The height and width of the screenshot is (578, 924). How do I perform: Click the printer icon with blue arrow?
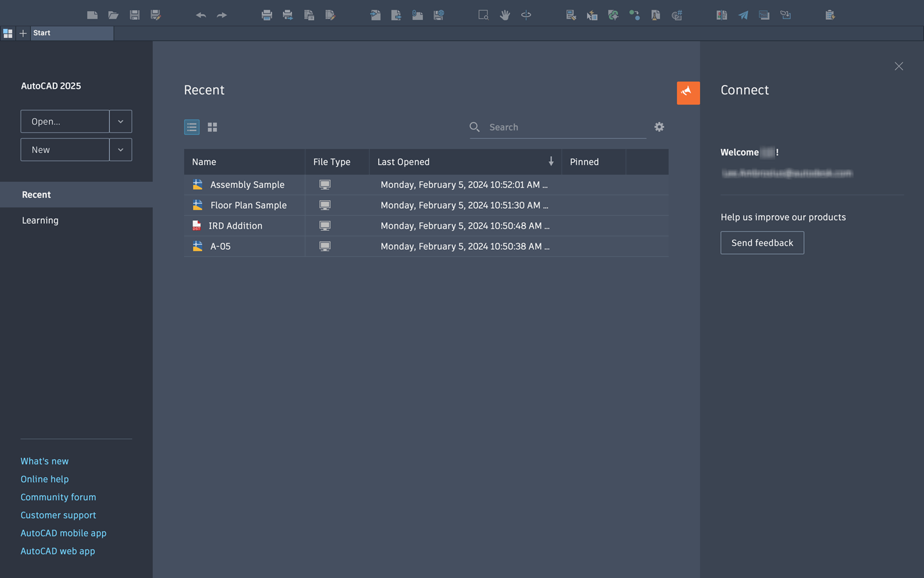tap(288, 15)
